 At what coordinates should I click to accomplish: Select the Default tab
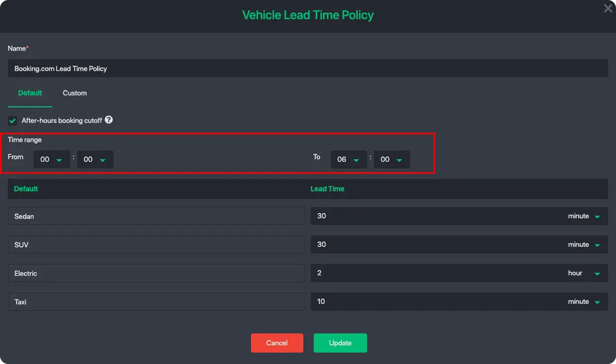(x=30, y=93)
